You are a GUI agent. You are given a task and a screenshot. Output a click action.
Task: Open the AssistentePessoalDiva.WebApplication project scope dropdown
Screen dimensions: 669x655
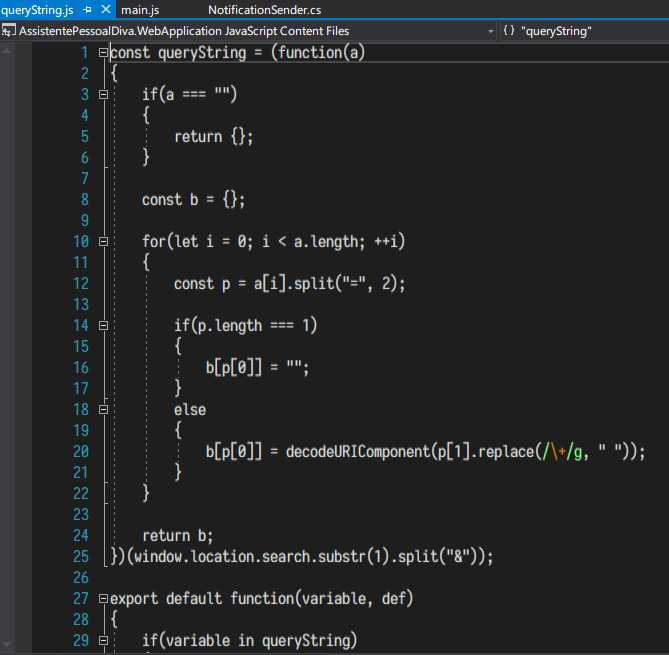[x=490, y=31]
